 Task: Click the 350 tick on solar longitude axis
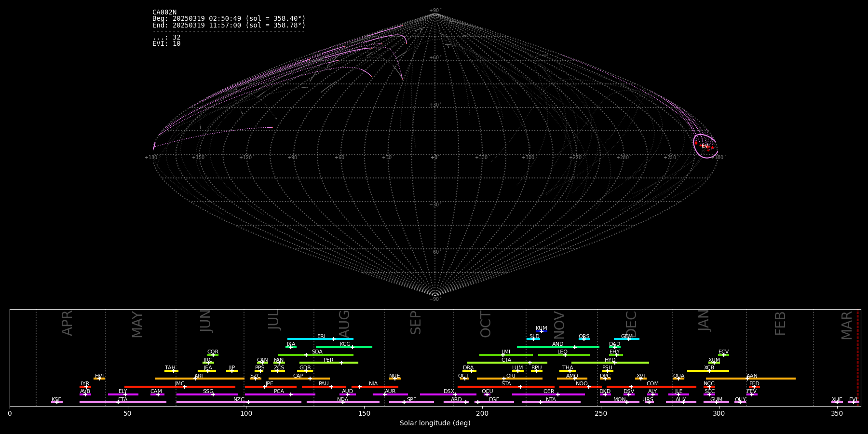pos(837,413)
